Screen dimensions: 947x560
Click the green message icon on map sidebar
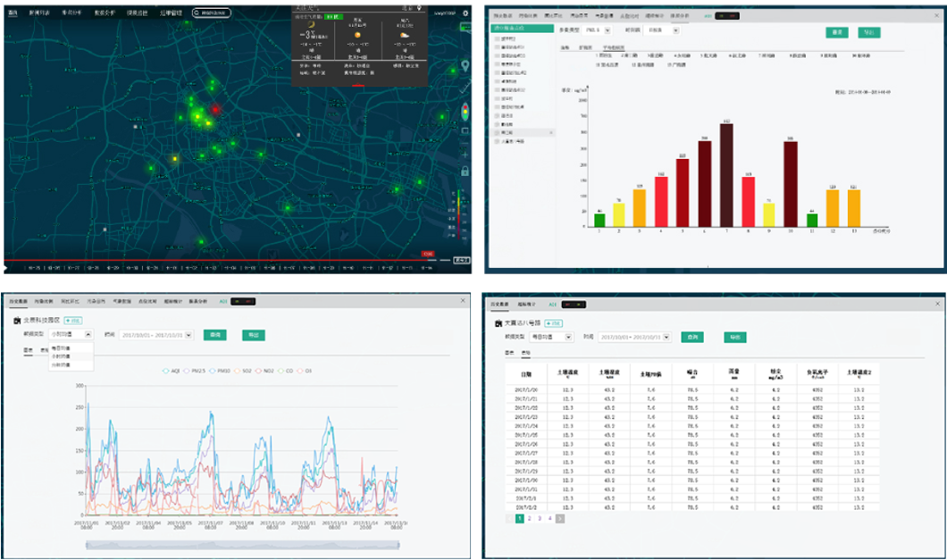[x=465, y=27]
